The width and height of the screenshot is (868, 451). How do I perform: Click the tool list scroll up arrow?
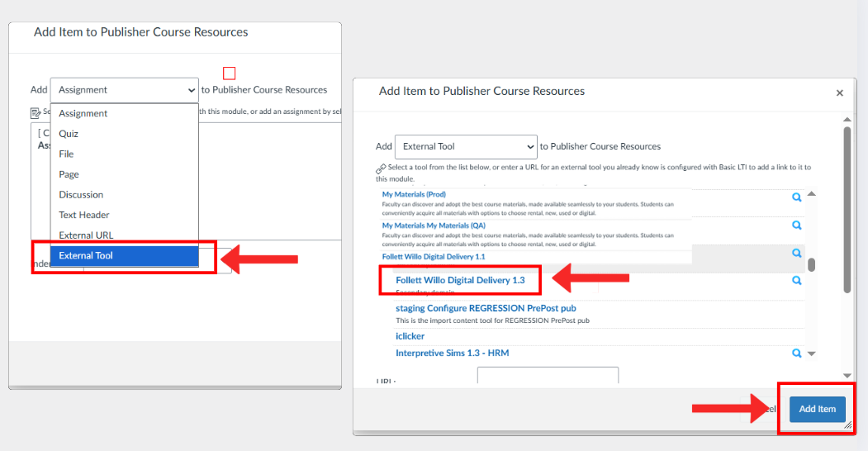point(812,193)
